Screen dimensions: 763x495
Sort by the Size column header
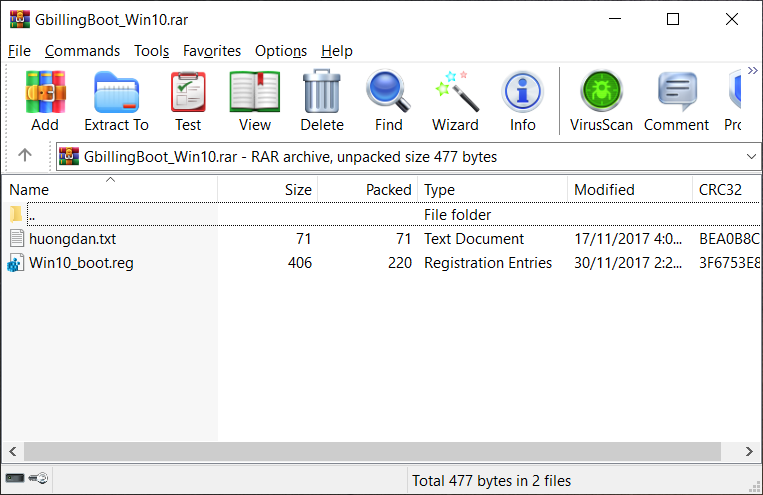[268, 189]
